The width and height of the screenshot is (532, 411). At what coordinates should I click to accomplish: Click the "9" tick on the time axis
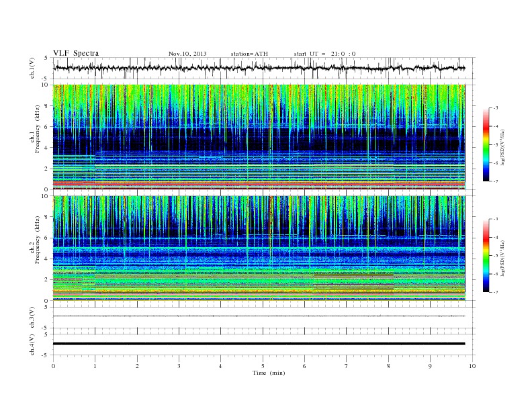pyautogui.click(x=430, y=366)
